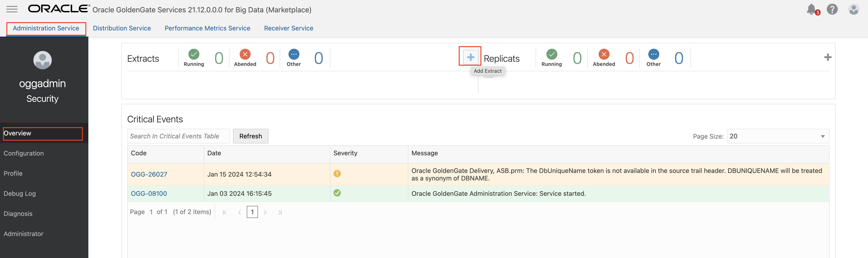The height and width of the screenshot is (258, 868).
Task: Open the OGG-08100 event code link
Action: (x=149, y=193)
